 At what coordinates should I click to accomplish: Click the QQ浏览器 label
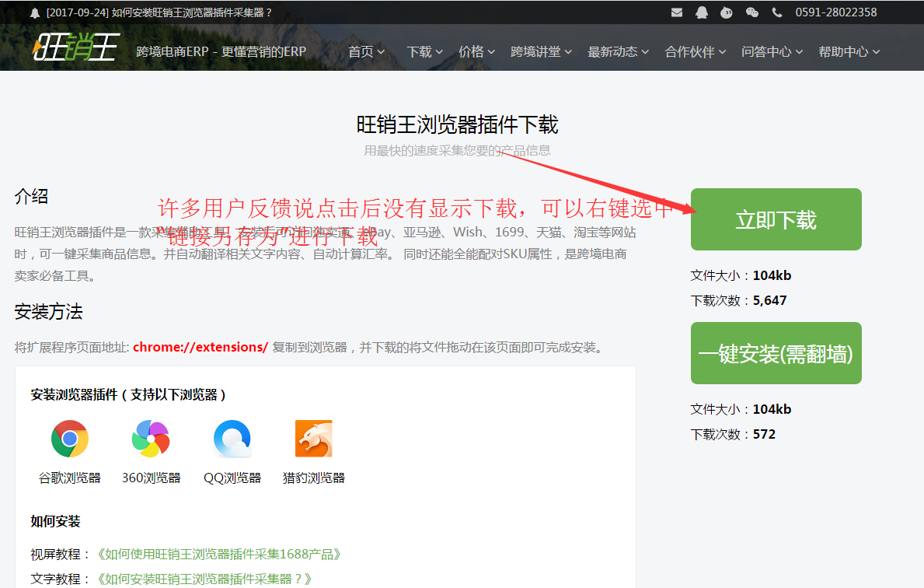232,478
